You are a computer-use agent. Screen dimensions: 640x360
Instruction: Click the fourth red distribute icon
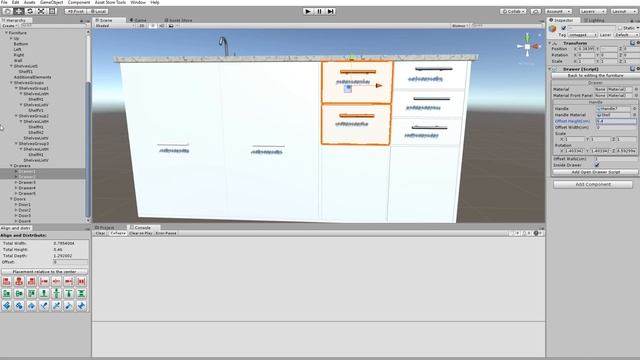(x=44, y=281)
